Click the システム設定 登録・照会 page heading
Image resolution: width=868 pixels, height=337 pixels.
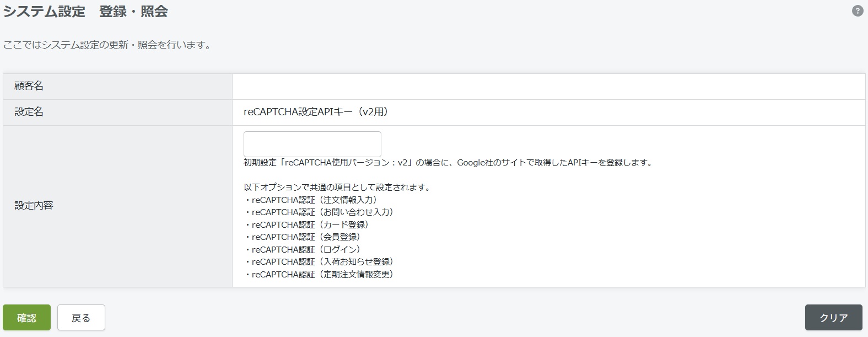coord(85,12)
